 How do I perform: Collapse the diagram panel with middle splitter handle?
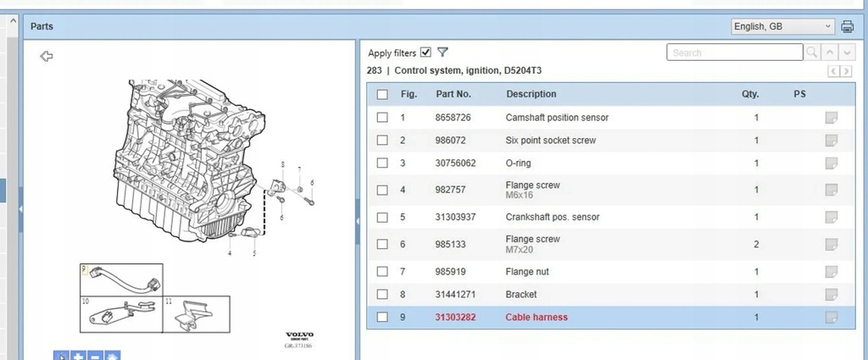click(358, 221)
